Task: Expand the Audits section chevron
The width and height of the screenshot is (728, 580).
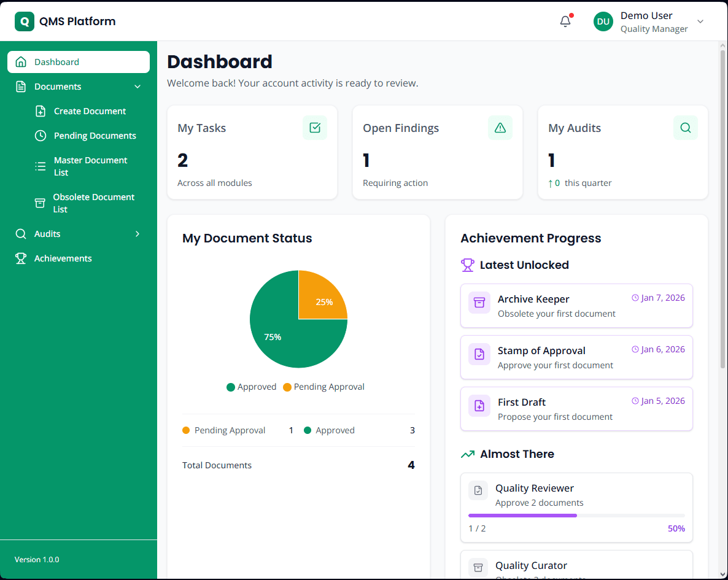Action: click(x=137, y=234)
